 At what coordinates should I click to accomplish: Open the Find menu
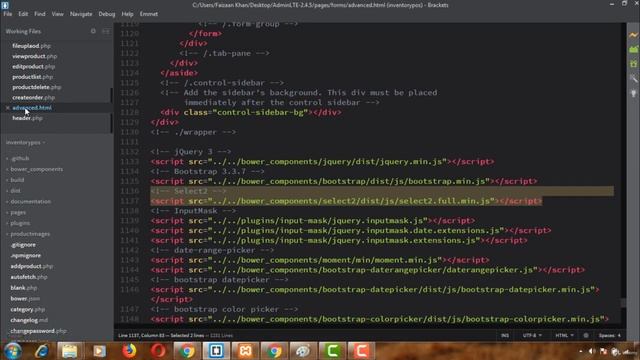(40, 14)
